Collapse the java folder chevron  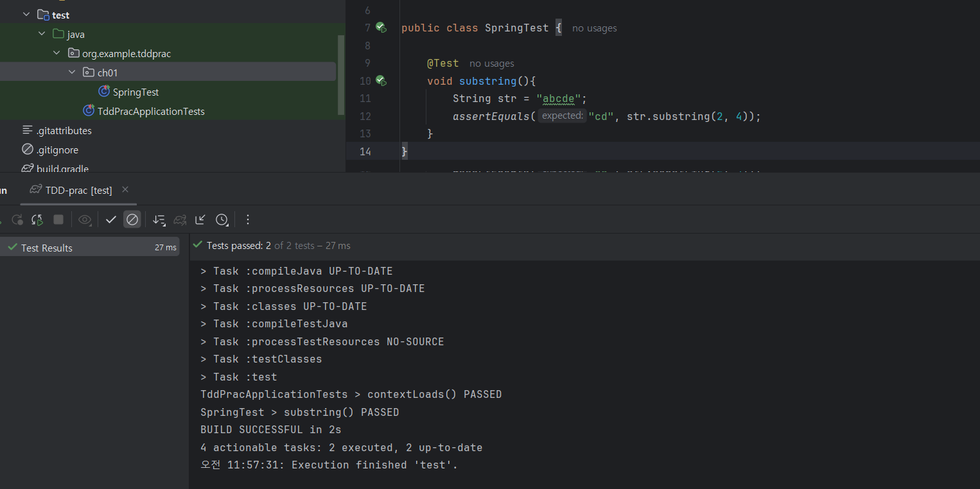coord(42,33)
